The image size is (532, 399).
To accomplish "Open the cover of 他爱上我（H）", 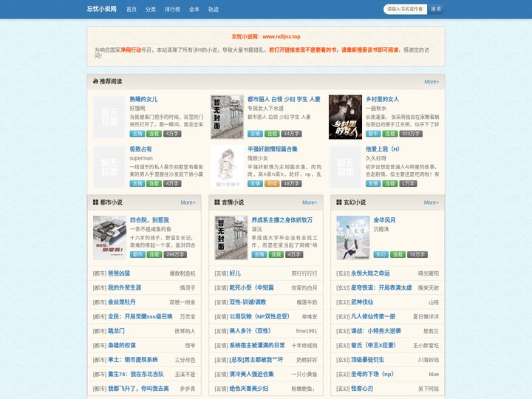I will [345, 167].
